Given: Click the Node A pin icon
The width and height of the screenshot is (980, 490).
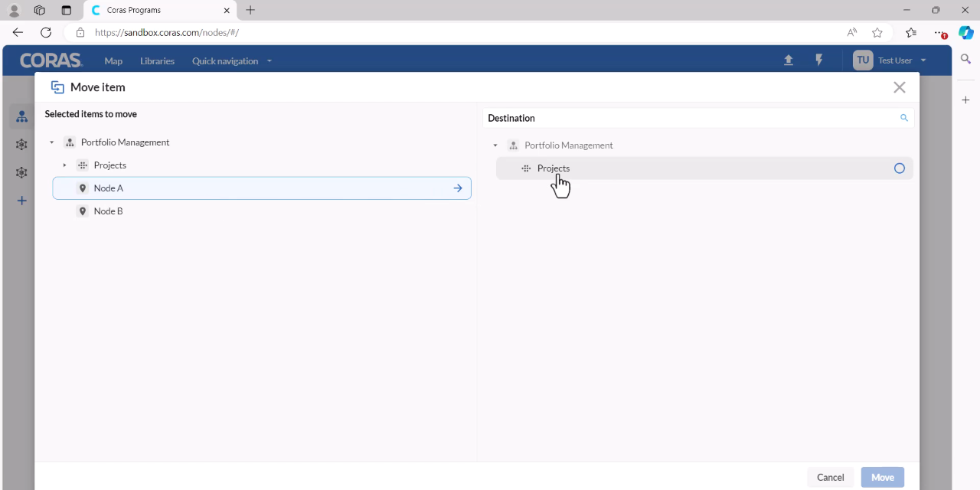Looking at the screenshot, I should click(83, 188).
